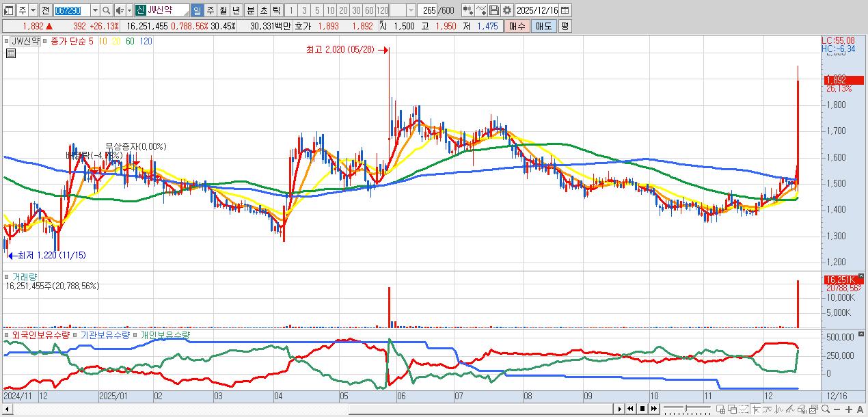
Task: Click the add chart window icon at bottom
Action: (720, 409)
